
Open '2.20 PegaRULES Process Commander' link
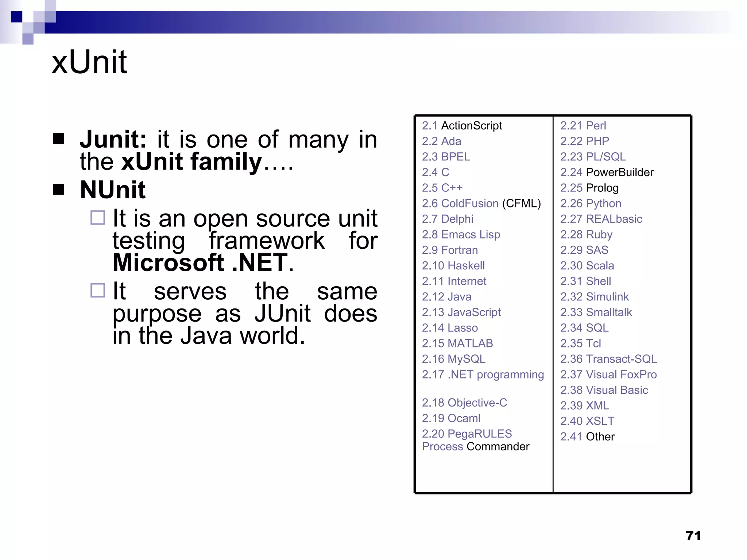(476, 440)
